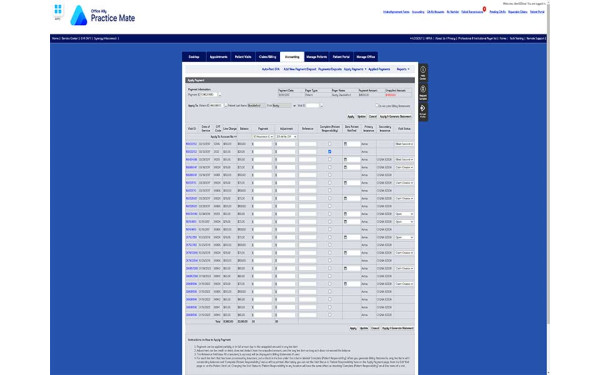Expand the Visit Status dropdown in first row

click(x=404, y=144)
